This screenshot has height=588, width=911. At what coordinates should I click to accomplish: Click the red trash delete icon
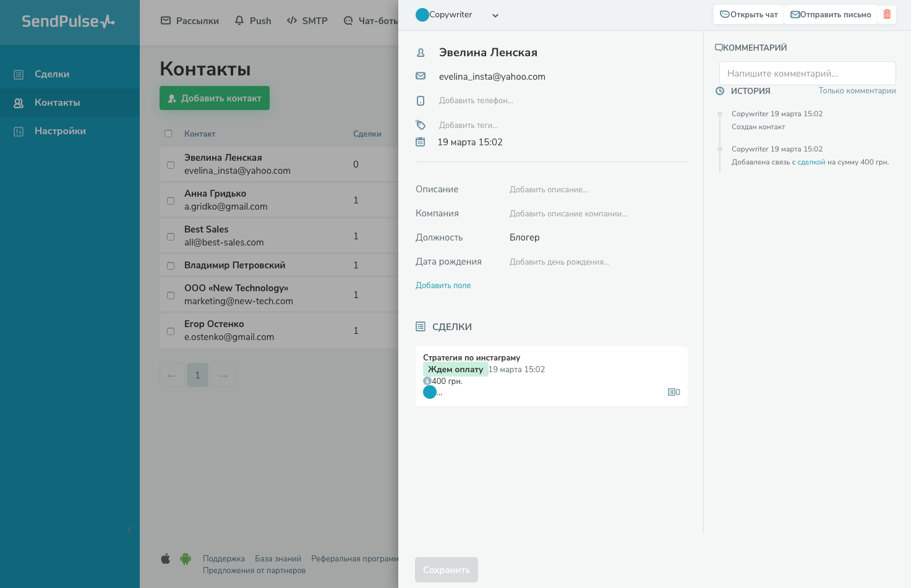[x=887, y=14]
